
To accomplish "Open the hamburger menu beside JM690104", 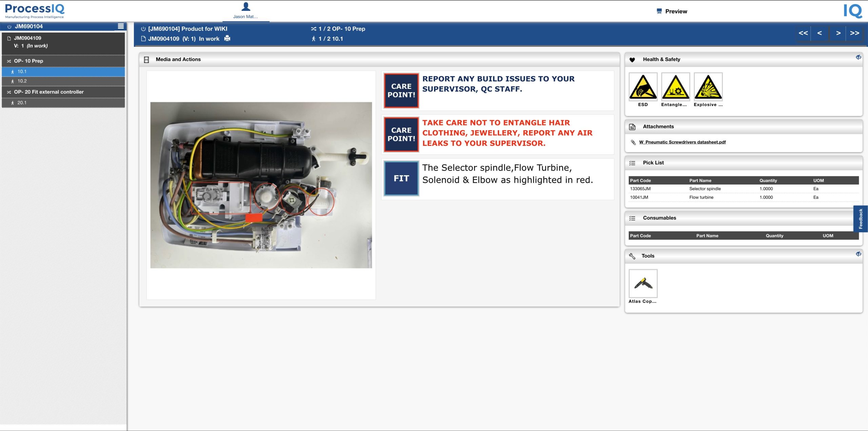I will coord(121,26).
